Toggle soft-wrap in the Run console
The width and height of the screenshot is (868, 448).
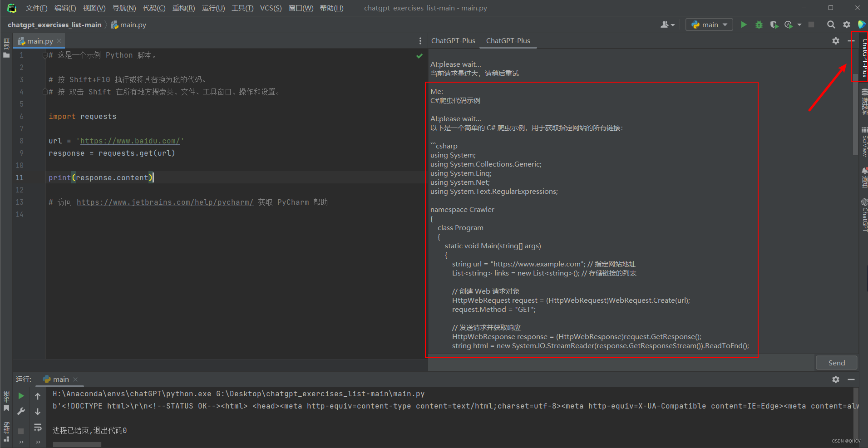click(x=38, y=427)
